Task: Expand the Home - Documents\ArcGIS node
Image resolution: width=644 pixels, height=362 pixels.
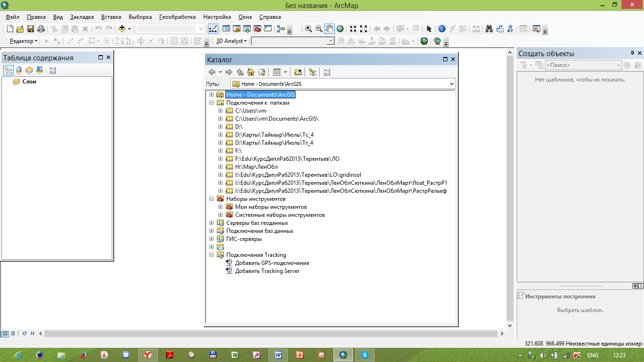Action: [x=212, y=95]
